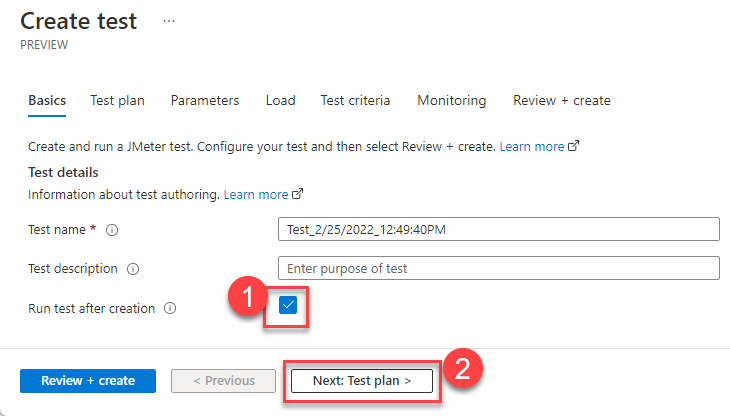Click the Next: Test plan button
This screenshot has height=416, width=730.
pos(362,381)
